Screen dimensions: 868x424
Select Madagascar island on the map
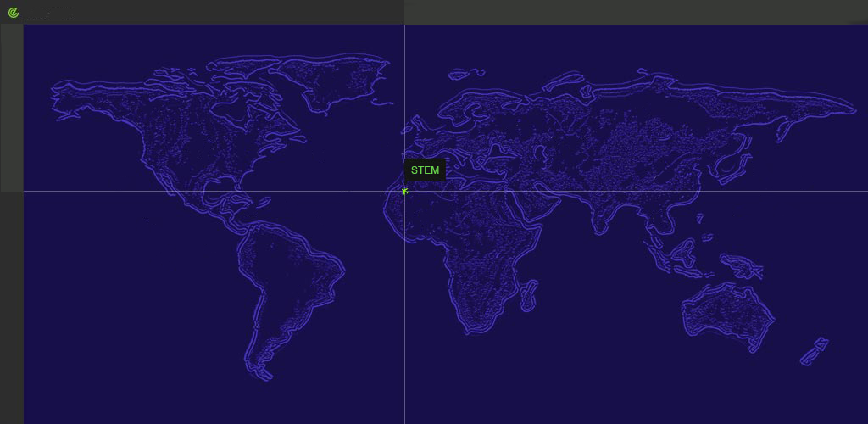point(528,295)
